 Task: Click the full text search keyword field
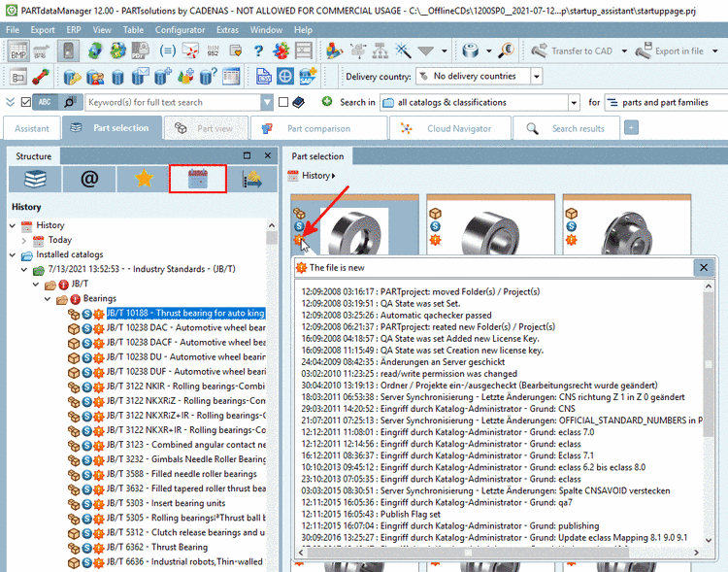click(173, 102)
